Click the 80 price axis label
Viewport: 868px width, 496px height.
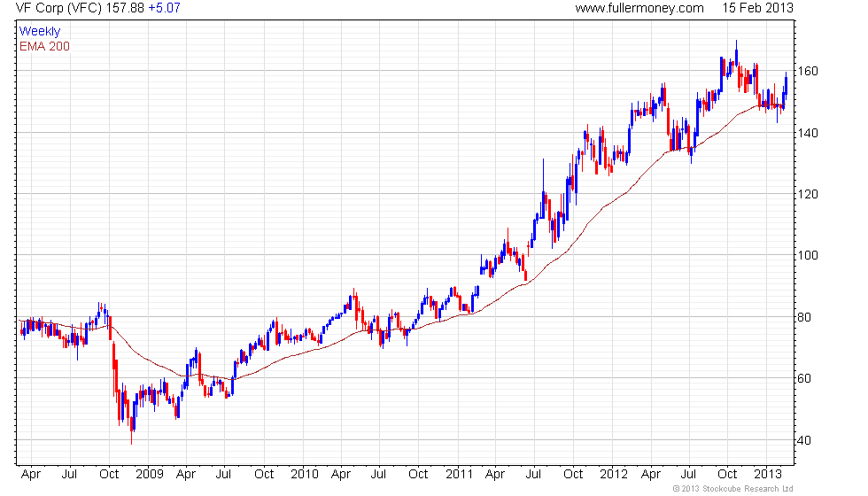click(x=804, y=317)
